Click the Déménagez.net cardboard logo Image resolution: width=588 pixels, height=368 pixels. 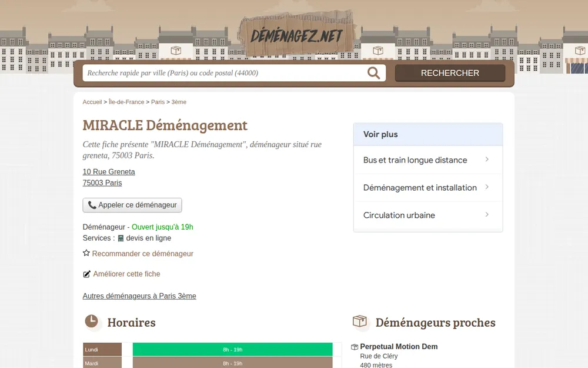(x=296, y=34)
